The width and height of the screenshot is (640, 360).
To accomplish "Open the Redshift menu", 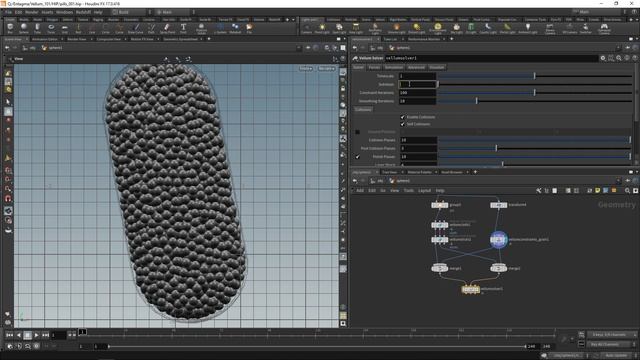I will (84, 12).
